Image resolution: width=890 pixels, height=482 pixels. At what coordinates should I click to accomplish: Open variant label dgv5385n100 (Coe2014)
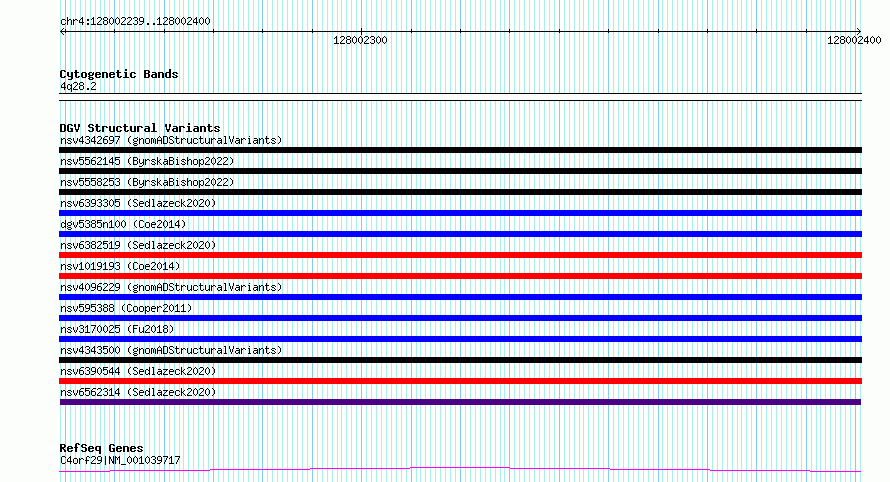click(x=123, y=224)
